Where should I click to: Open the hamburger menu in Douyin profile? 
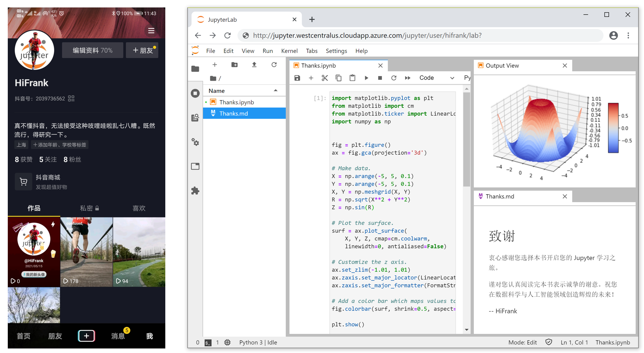coord(151,31)
